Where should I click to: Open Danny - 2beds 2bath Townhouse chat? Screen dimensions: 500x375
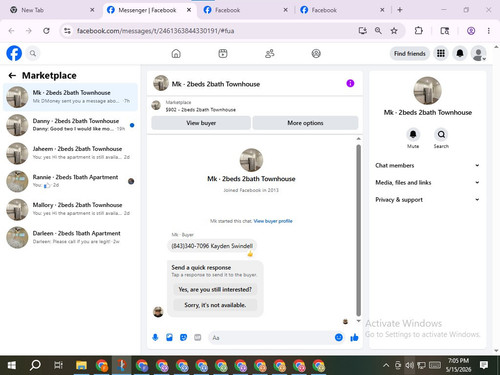pyautogui.click(x=70, y=125)
